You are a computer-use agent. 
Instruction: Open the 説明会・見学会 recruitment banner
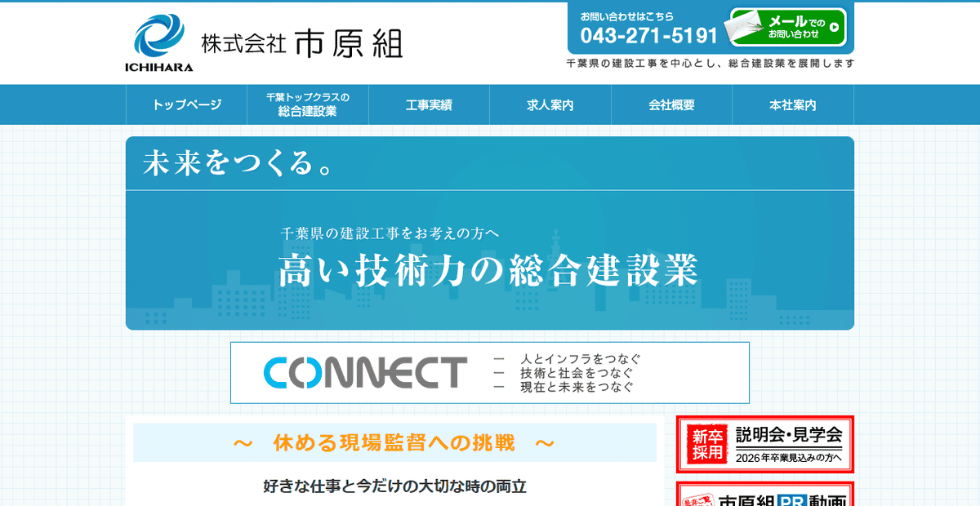tap(764, 445)
